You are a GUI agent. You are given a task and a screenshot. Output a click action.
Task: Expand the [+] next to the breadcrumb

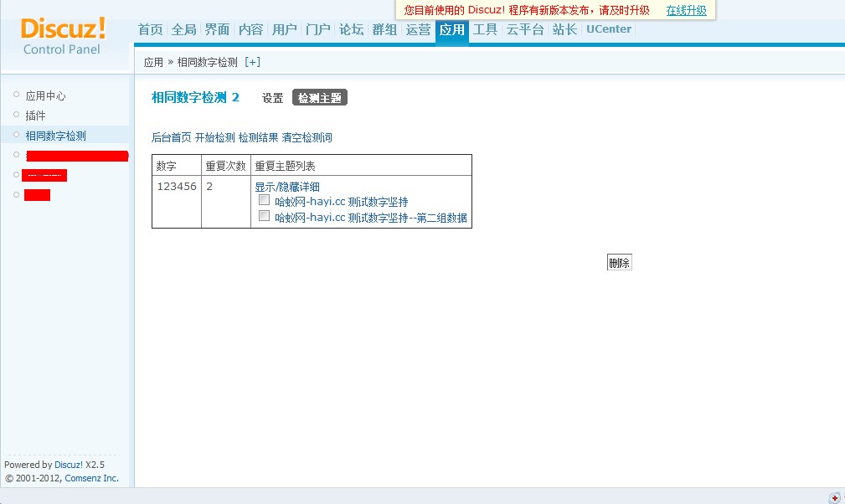[x=252, y=61]
